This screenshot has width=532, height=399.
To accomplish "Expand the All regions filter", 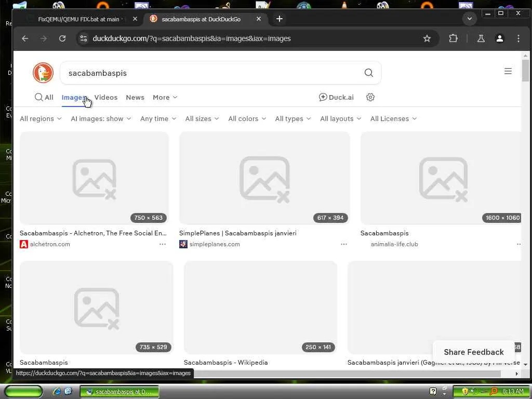I will click(41, 119).
